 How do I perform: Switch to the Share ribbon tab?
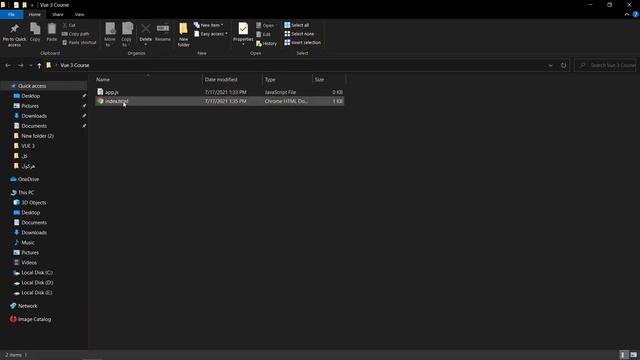(58, 14)
